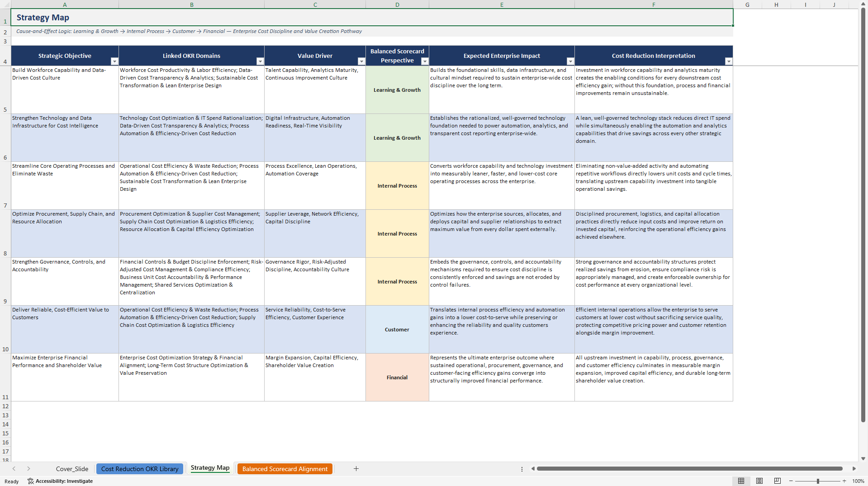This screenshot has height=486, width=868.
Task: Select 'Strengthen Governance, Controls' cell
Action: coord(65,281)
